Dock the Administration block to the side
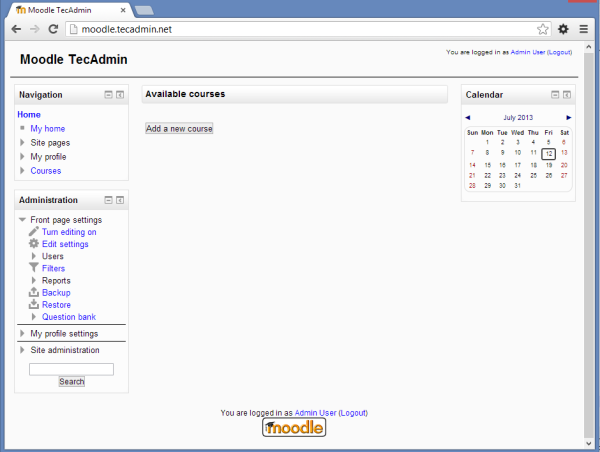This screenshot has width=600, height=452. [x=120, y=200]
